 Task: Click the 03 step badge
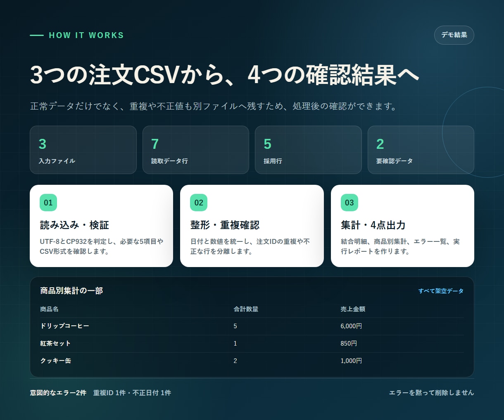[x=349, y=203]
